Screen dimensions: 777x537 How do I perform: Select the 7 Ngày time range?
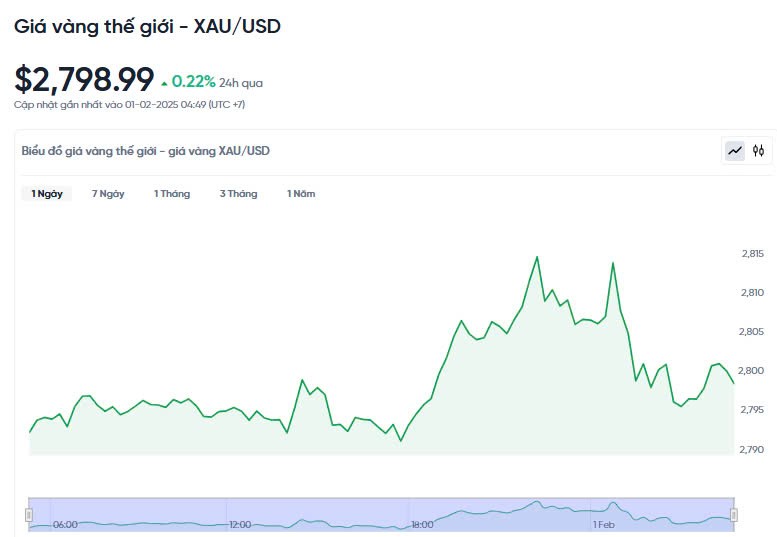108,194
